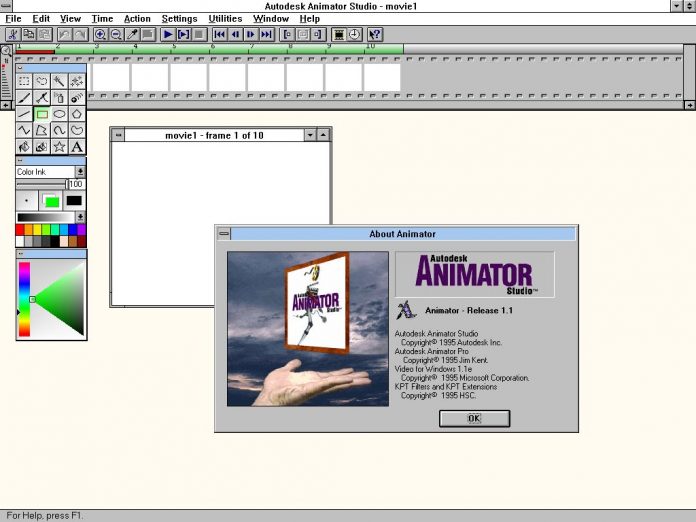This screenshot has height=522, width=696.
Task: Click the ink strength slider handle
Action: tap(67, 184)
